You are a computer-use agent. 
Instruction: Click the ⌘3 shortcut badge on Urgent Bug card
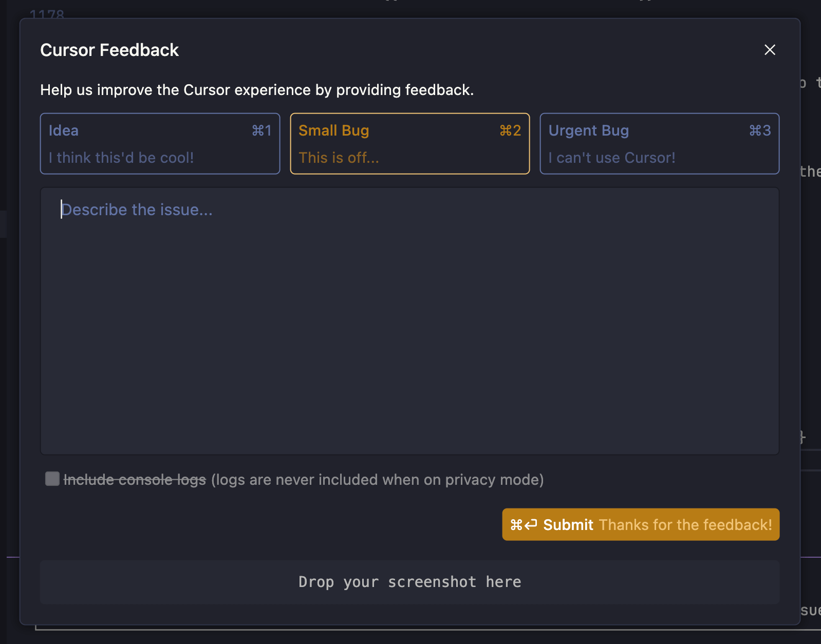click(760, 130)
